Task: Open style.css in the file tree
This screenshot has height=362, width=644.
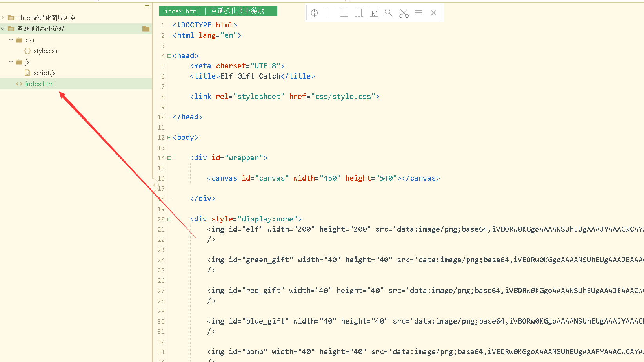Action: point(45,51)
